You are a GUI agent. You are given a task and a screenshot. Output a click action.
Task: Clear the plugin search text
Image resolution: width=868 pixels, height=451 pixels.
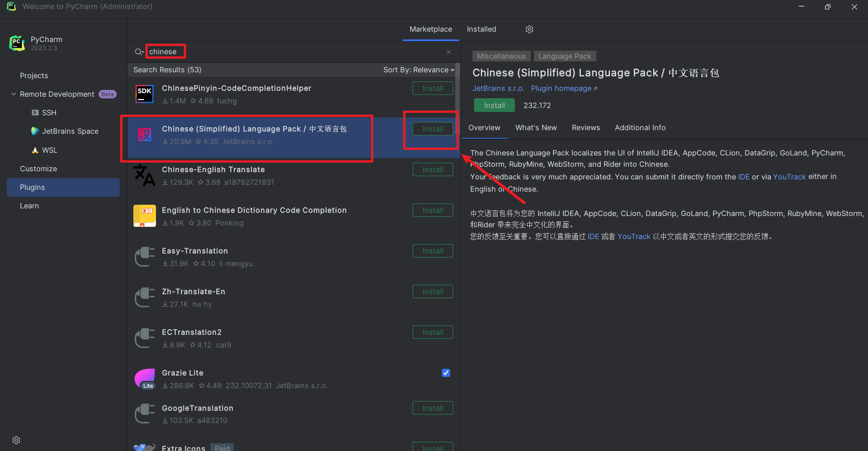(x=449, y=52)
